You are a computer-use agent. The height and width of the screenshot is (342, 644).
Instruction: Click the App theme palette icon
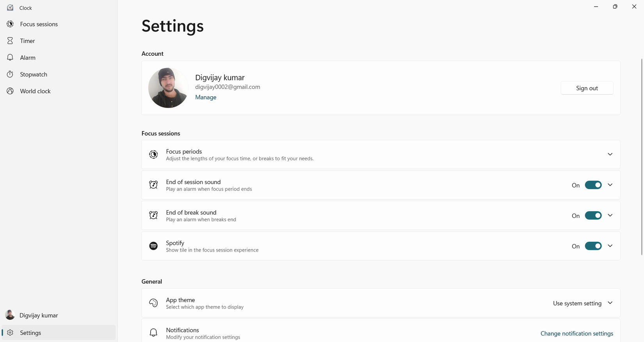[153, 303]
